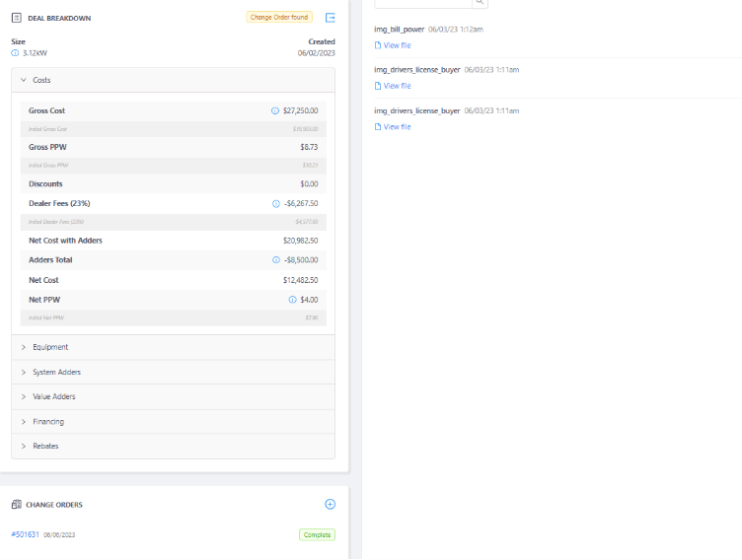Click the Gross Cost info icon
The width and height of the screenshot is (742, 560).
tap(274, 111)
